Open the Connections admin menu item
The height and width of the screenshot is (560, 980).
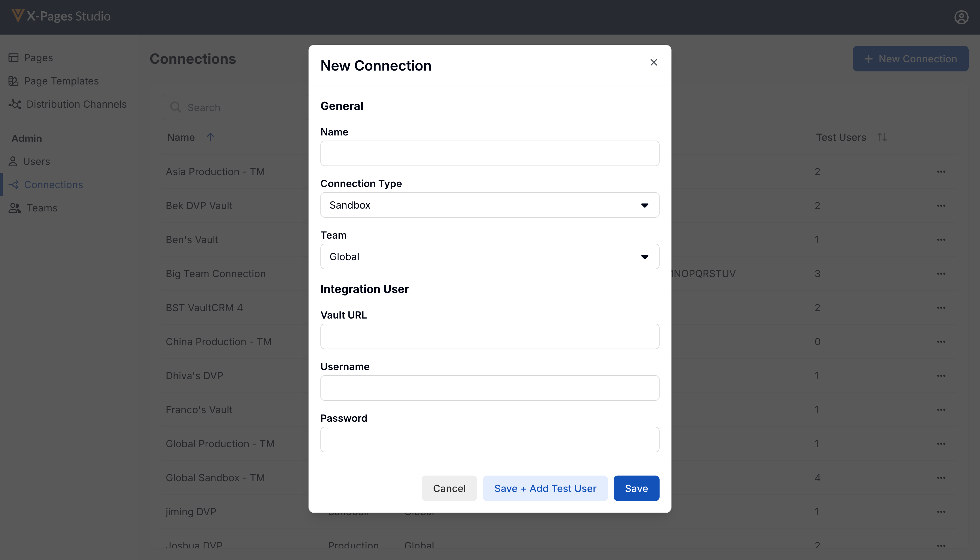click(x=53, y=184)
